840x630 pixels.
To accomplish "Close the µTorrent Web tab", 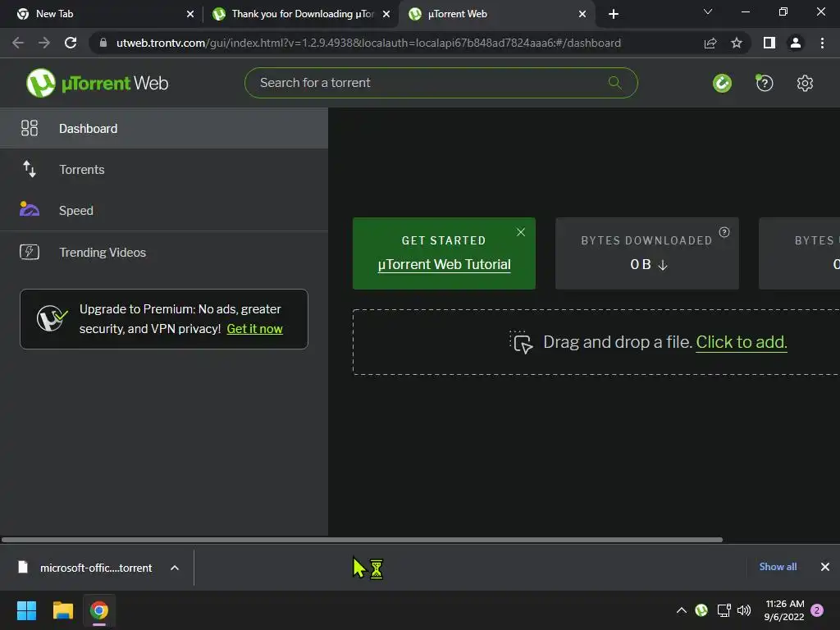I will point(582,14).
